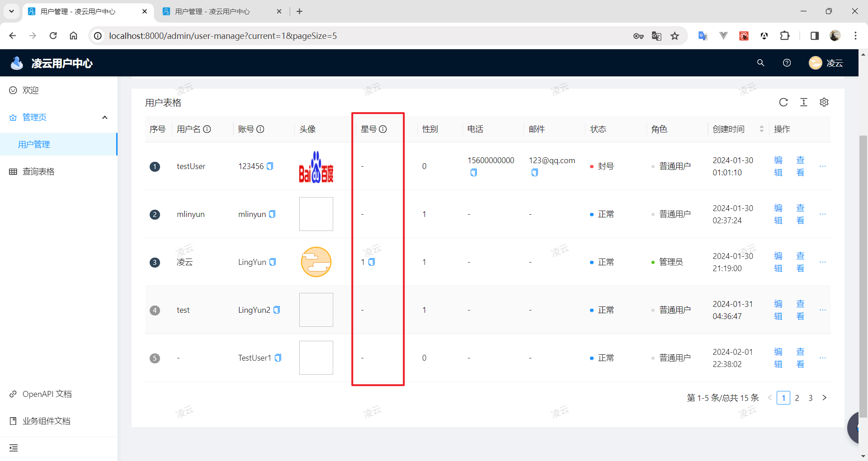868x461 pixels.
Task: Click the table refresh icon
Action: [783, 102]
